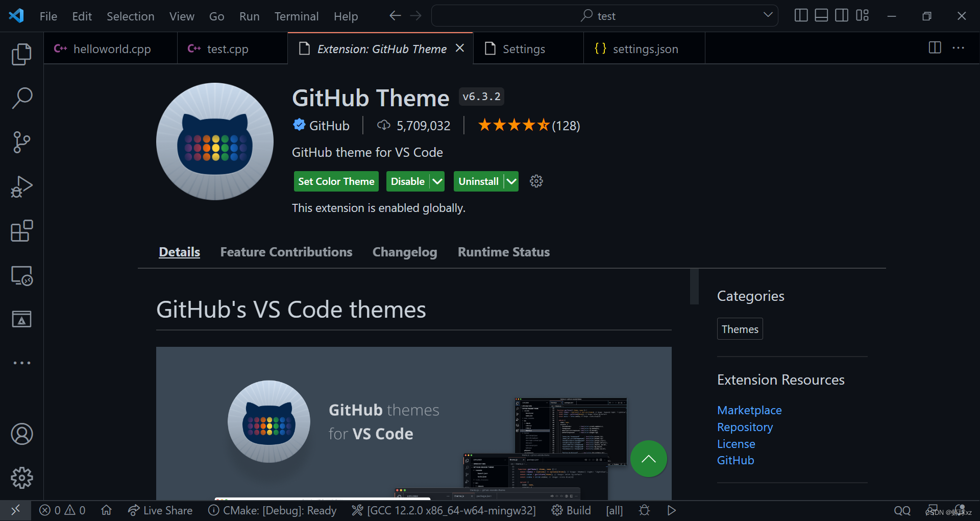Split the editor to the right

tap(935, 48)
